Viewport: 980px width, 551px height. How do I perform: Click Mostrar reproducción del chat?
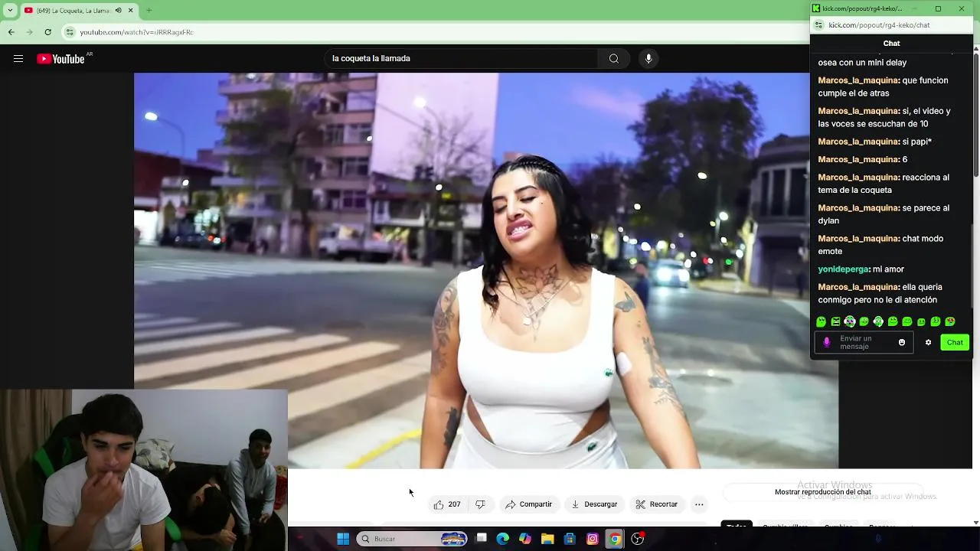tap(823, 492)
